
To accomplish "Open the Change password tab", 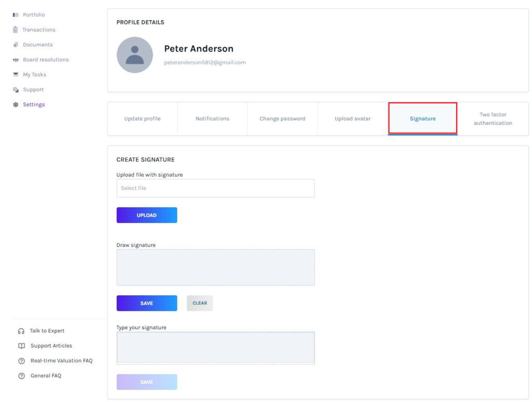I will click(x=283, y=119).
